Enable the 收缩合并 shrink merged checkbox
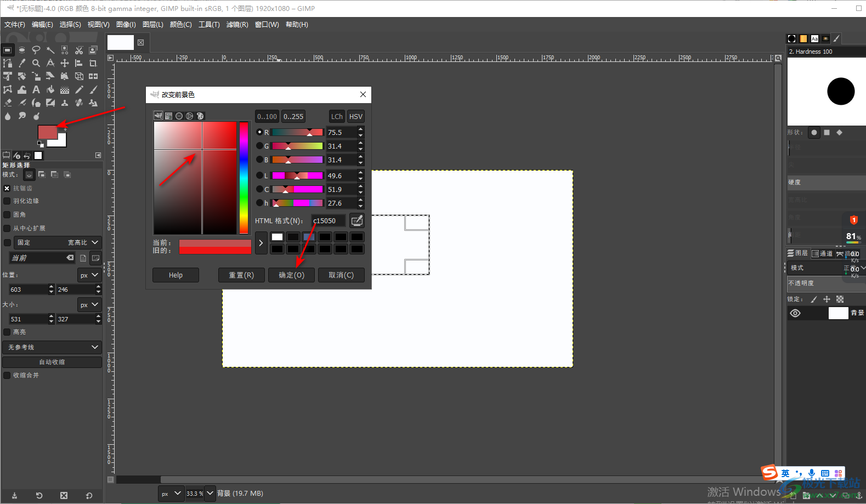The width and height of the screenshot is (866, 504). pyautogui.click(x=7, y=375)
